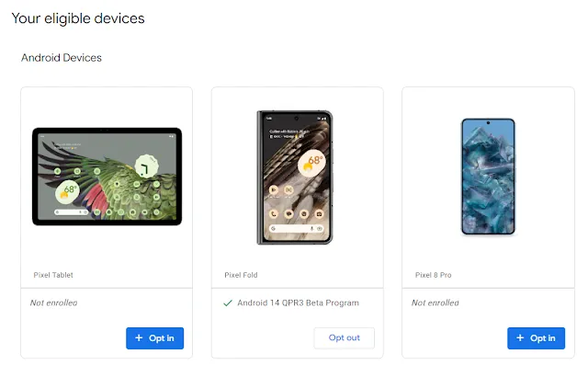Click Not enrolled status under Pixel Tablet
The image size is (588, 377).
53,303
